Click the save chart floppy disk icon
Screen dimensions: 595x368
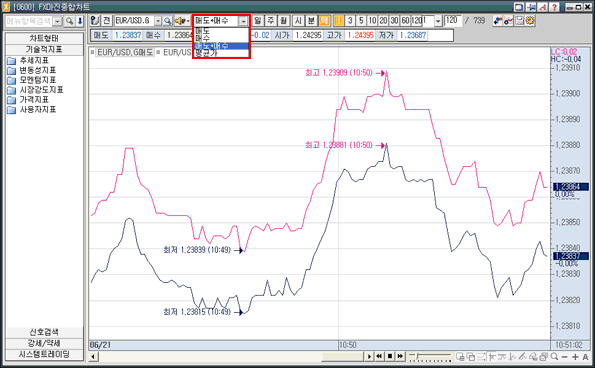519,20
